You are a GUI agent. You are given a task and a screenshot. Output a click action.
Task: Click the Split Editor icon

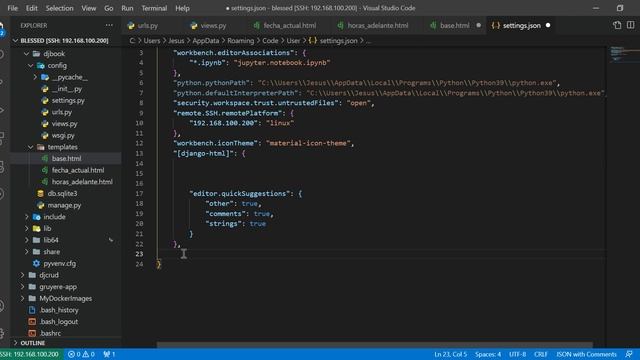click(x=631, y=25)
